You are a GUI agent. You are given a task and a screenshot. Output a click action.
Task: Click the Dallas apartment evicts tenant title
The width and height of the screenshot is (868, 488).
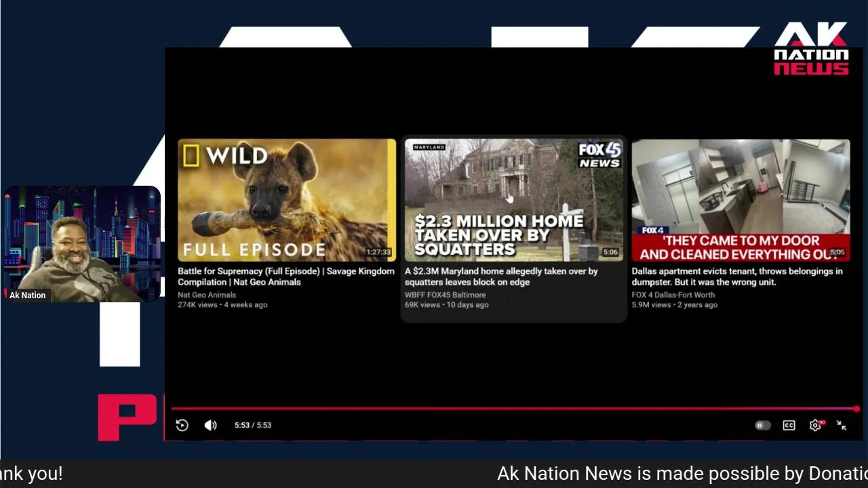pyautogui.click(x=737, y=277)
